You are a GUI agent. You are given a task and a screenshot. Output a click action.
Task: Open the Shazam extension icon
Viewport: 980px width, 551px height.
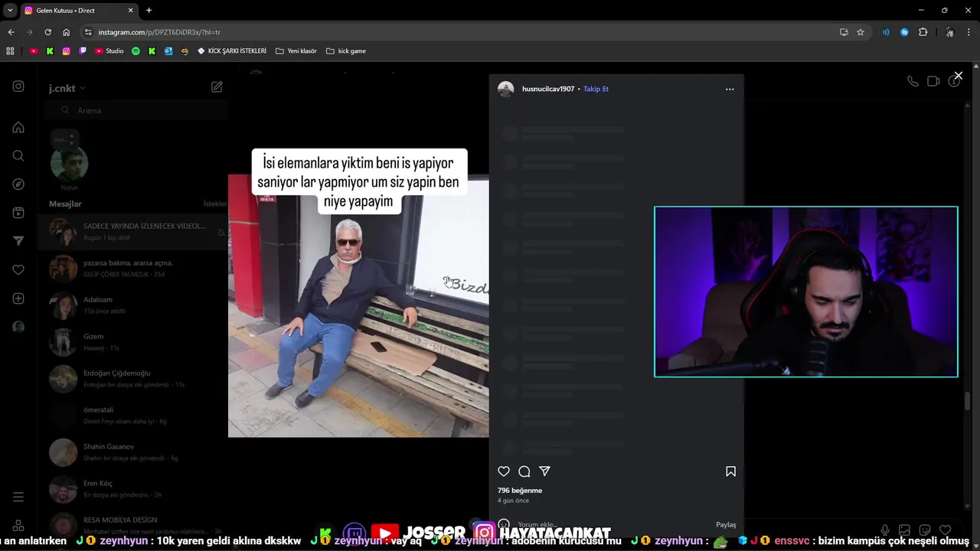(904, 32)
